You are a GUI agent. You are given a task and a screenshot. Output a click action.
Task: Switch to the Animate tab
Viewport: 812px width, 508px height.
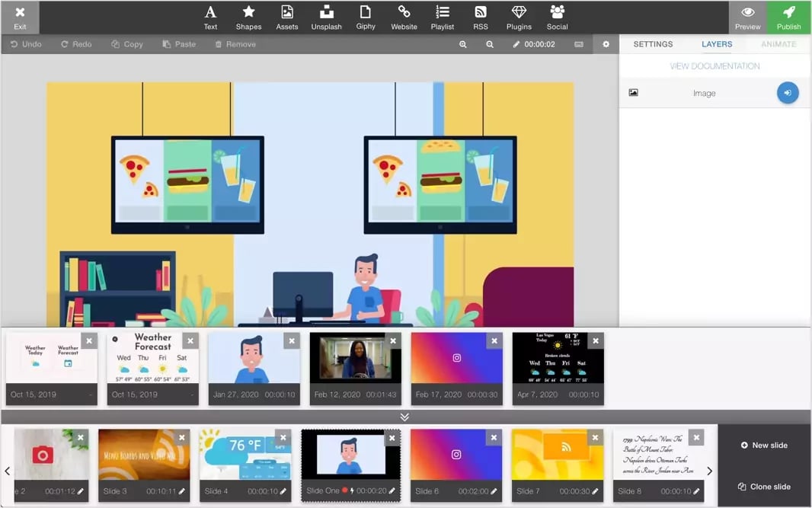(x=778, y=44)
